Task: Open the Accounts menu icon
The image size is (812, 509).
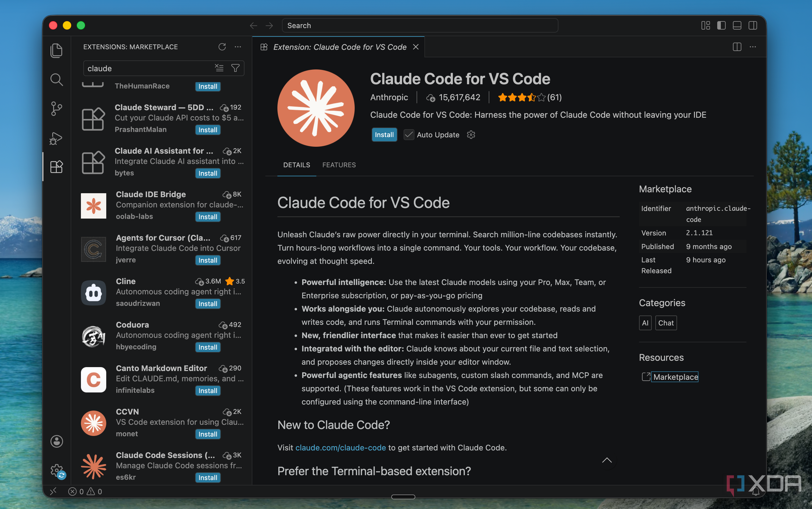Action: [56, 441]
